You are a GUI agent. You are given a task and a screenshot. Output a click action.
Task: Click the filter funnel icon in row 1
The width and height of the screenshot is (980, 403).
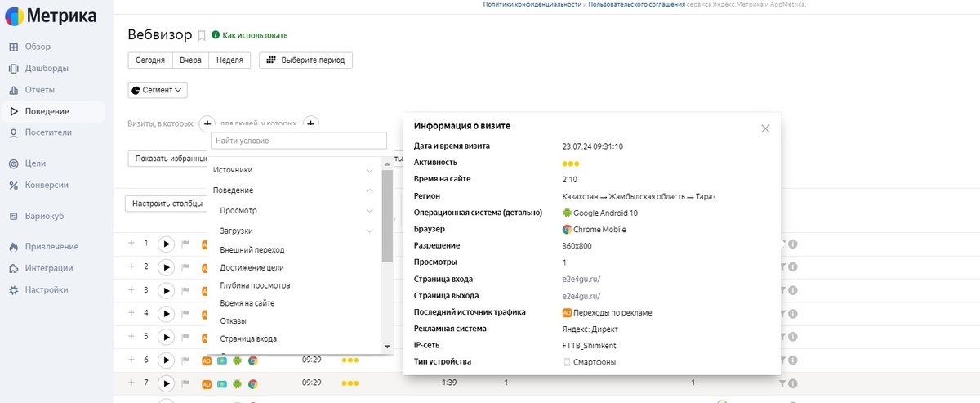point(782,244)
